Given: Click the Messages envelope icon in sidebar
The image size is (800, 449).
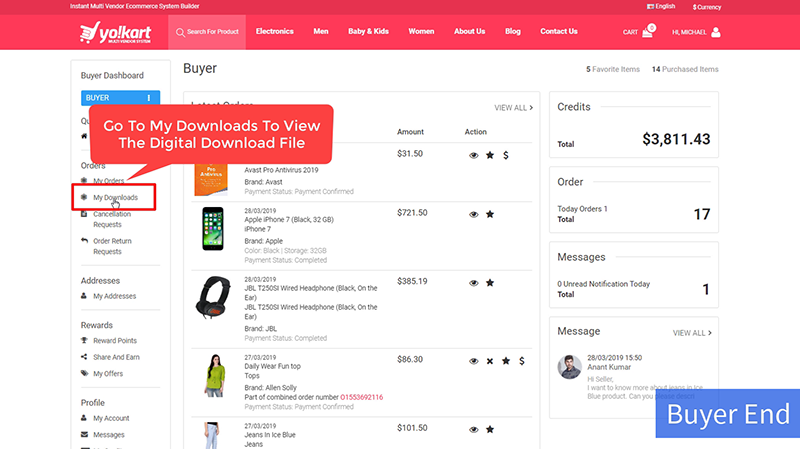Looking at the screenshot, I should [84, 434].
